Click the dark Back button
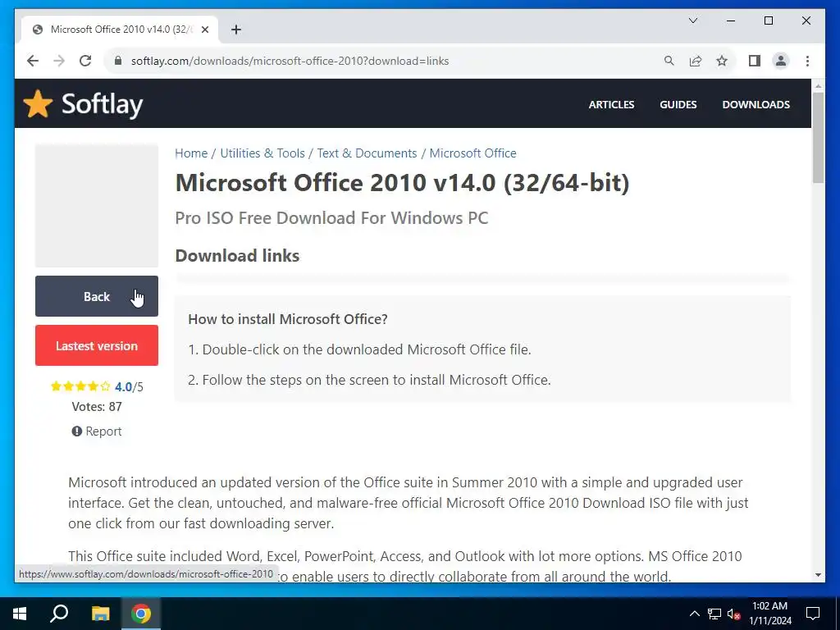840x630 pixels. coord(97,296)
